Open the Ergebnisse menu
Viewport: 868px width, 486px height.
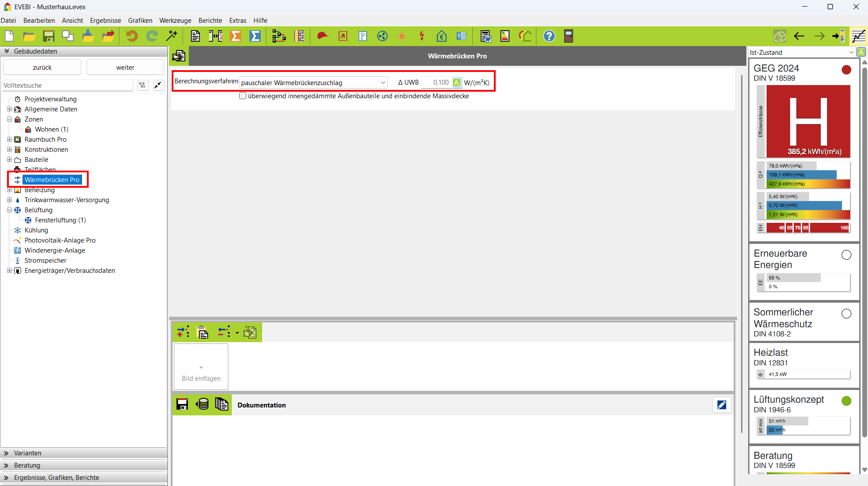(x=105, y=21)
